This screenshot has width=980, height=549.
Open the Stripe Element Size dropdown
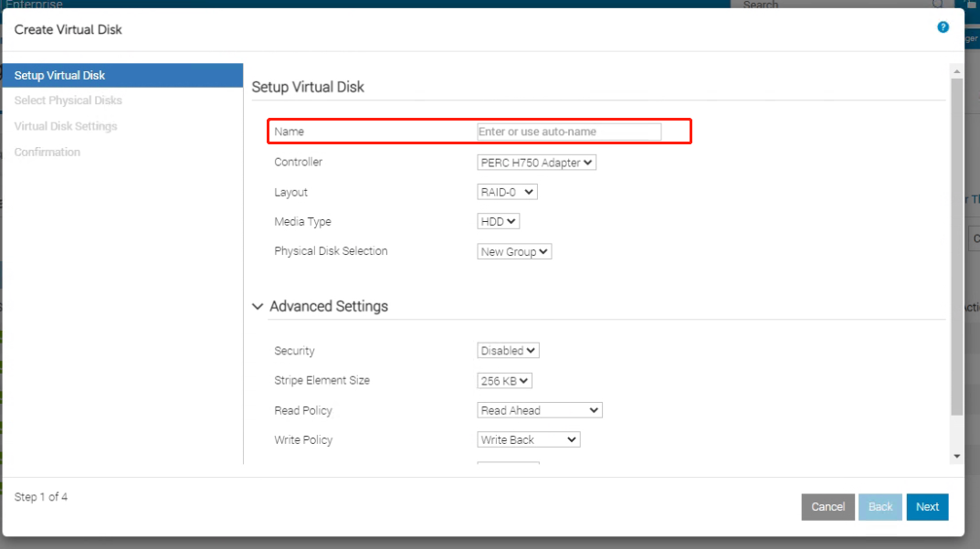[x=504, y=381]
